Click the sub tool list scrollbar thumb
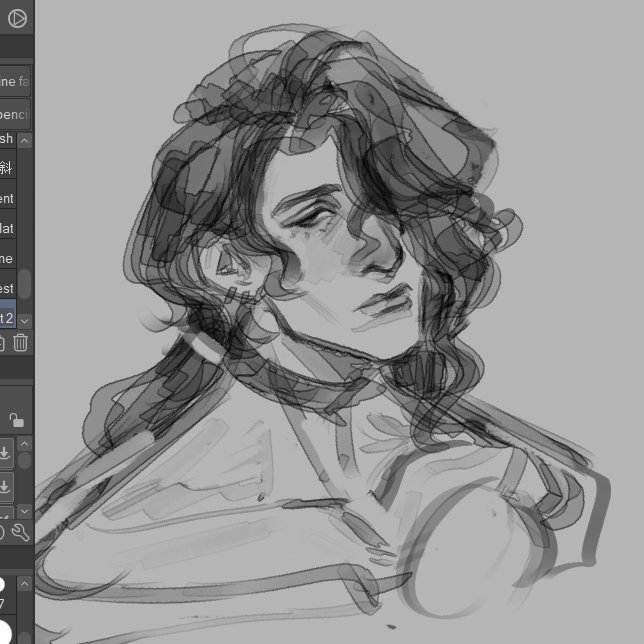The width and height of the screenshot is (644, 644). [25, 284]
